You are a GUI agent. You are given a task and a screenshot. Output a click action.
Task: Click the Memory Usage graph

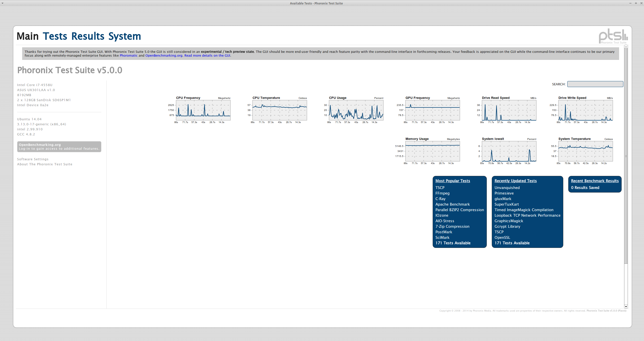pos(432,151)
